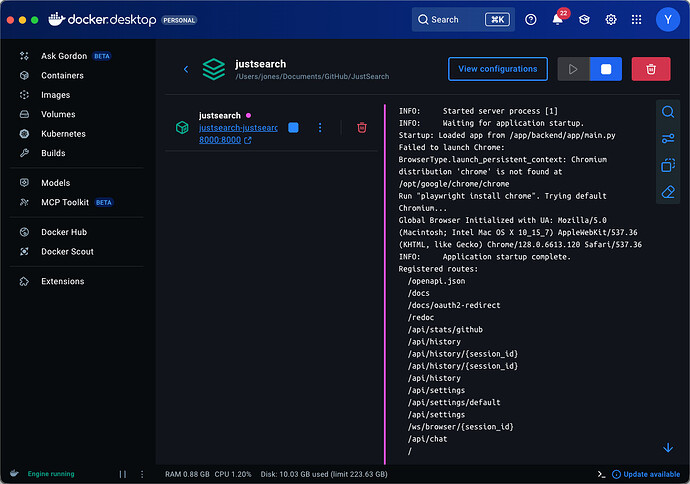Viewport: 690px width, 484px height.
Task: Open engine options three-dot menu in status bar
Action: [x=142, y=474]
